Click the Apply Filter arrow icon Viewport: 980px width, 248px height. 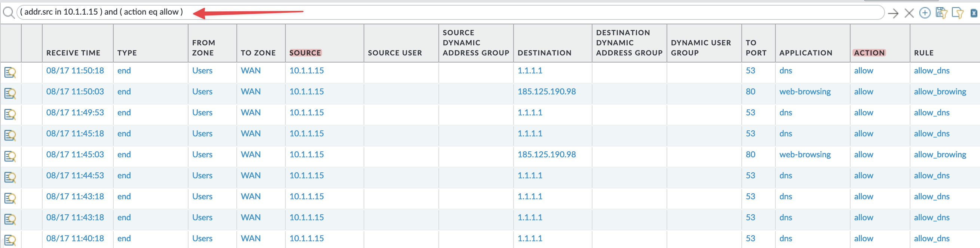[893, 13]
